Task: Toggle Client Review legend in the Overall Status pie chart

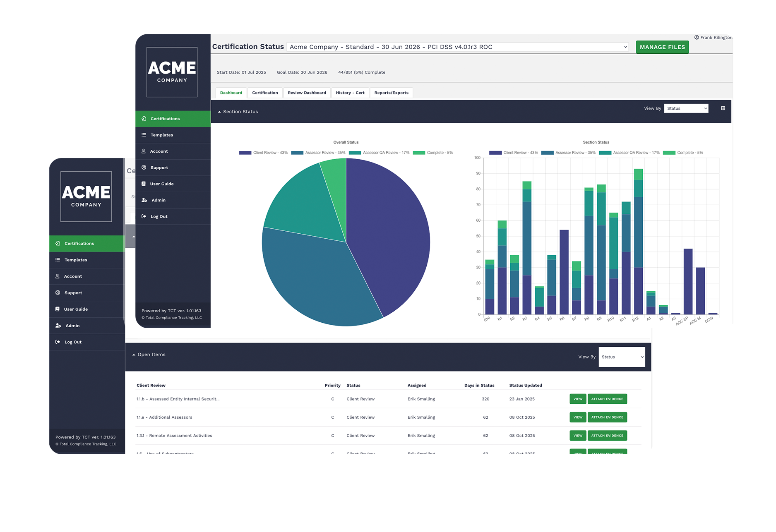Action: (x=263, y=153)
